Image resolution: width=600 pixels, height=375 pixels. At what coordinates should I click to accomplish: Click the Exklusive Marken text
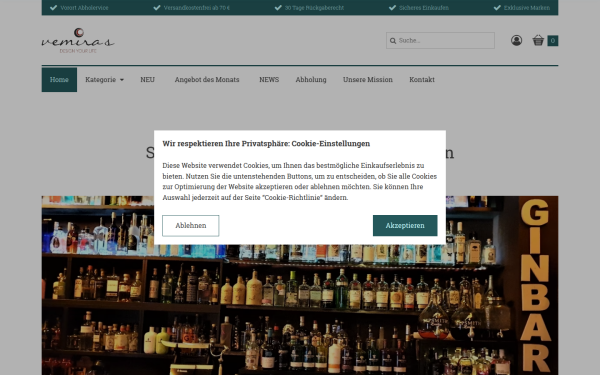coord(527,8)
